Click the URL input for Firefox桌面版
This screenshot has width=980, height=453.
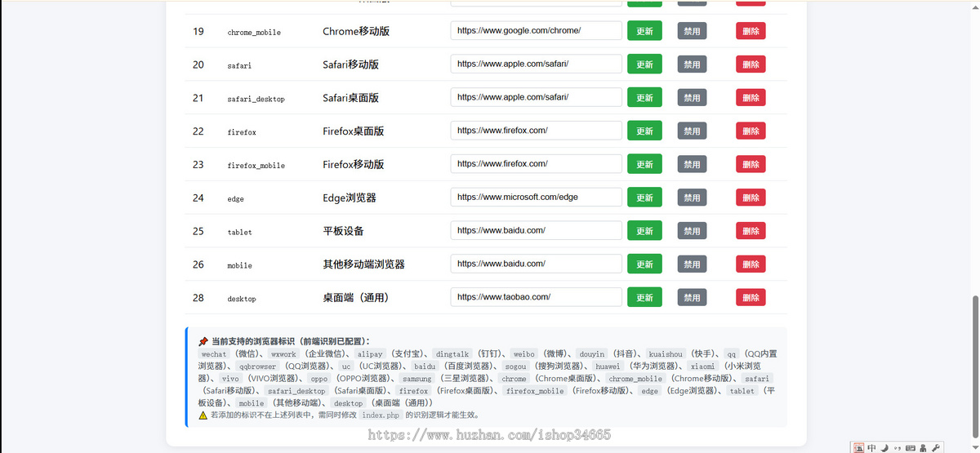point(537,131)
